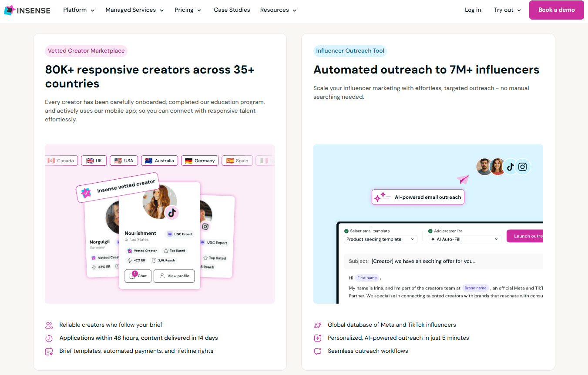Click the Brief templates calendar icon
The width and height of the screenshot is (588, 375).
coord(49,352)
